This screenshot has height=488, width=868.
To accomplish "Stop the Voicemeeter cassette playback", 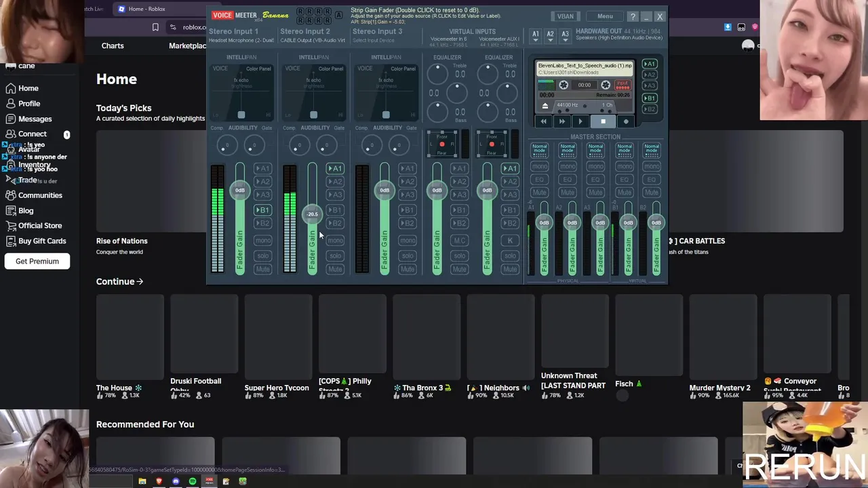I will coord(603,121).
